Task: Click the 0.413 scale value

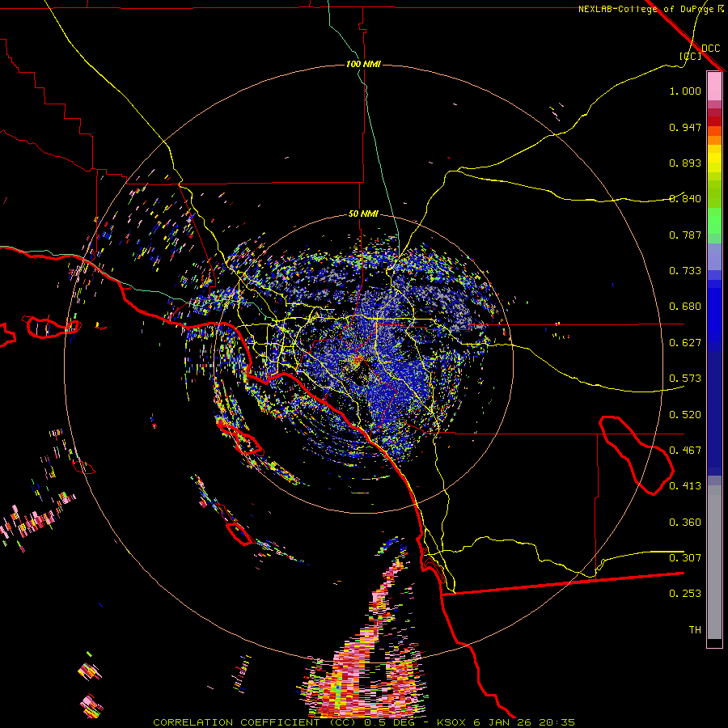Action: (685, 486)
